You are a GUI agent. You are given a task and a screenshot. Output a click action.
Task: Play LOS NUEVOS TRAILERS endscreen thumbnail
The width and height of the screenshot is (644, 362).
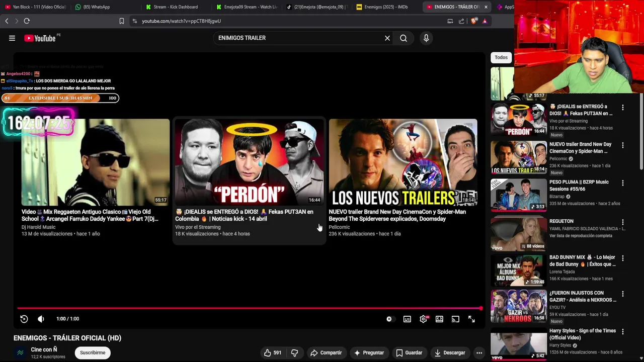pyautogui.click(x=403, y=162)
